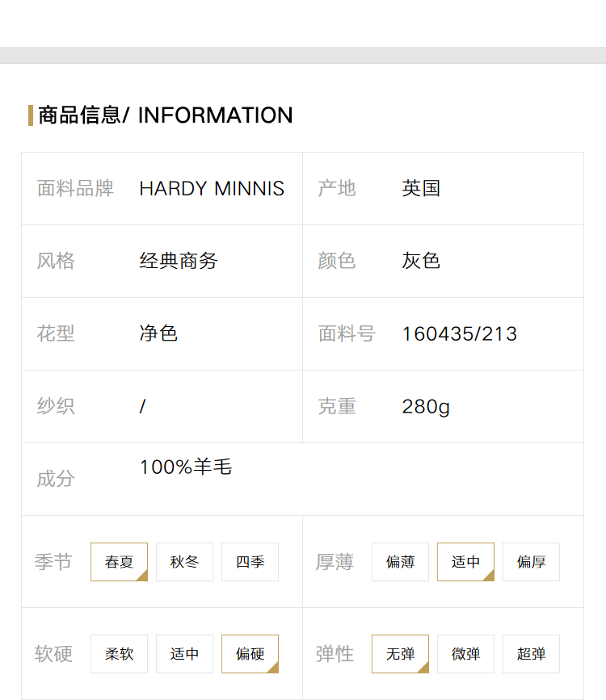Choose 适中 thickness option in 厚薄 row
The width and height of the screenshot is (606, 700).
[465, 562]
